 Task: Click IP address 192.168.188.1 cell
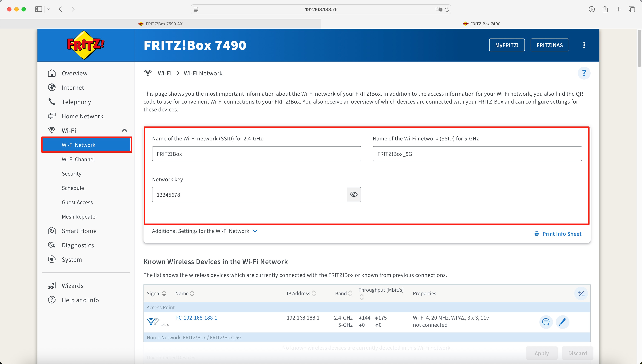pyautogui.click(x=303, y=317)
